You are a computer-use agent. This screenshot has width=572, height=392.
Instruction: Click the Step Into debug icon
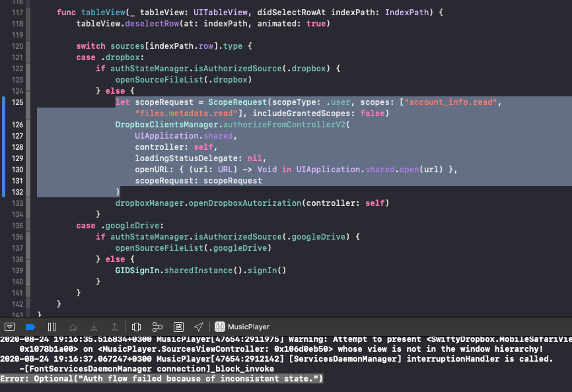click(x=94, y=327)
